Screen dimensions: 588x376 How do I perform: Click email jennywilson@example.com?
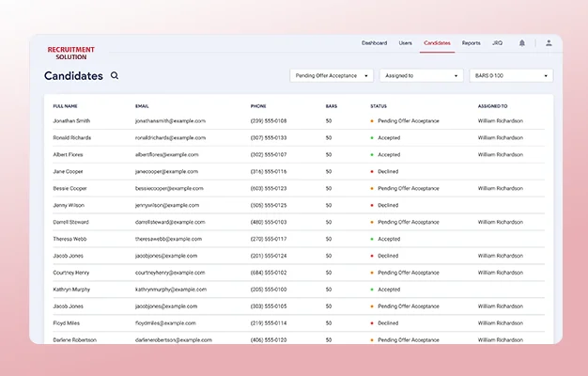tap(167, 205)
